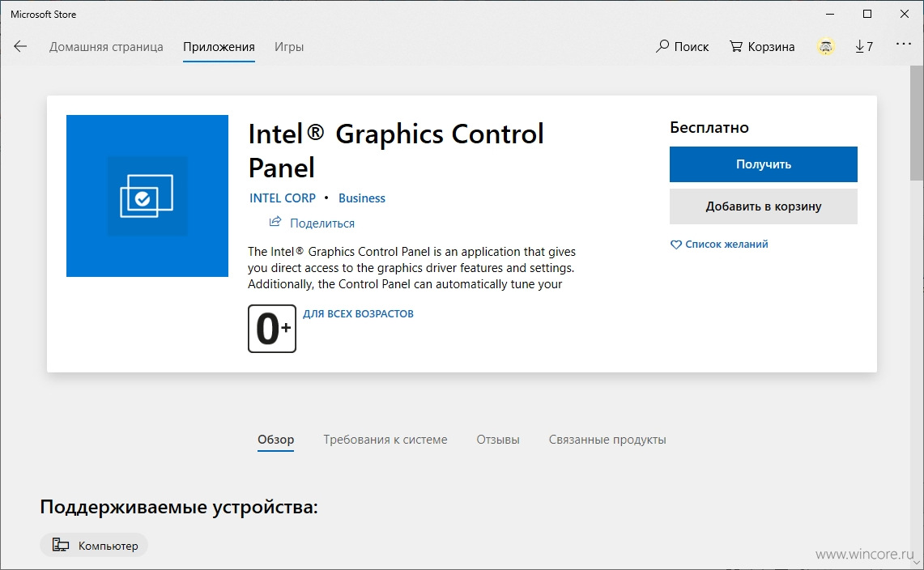
Task: Select the Обзор section tab
Action: [276, 440]
